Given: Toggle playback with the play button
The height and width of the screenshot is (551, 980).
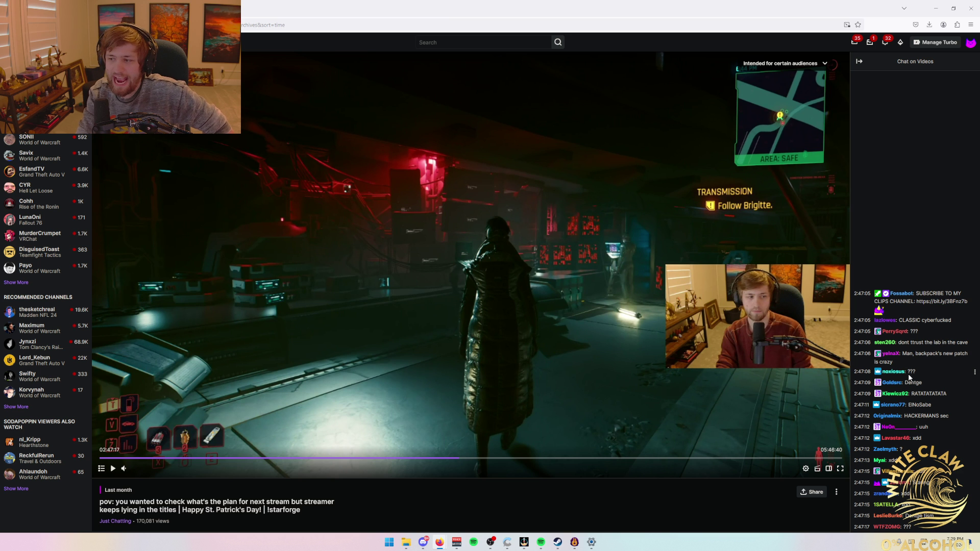Looking at the screenshot, I should [112, 468].
